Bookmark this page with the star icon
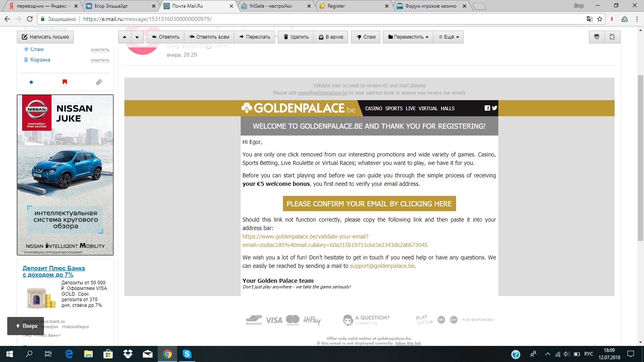The image size is (644, 362). pos(600,19)
